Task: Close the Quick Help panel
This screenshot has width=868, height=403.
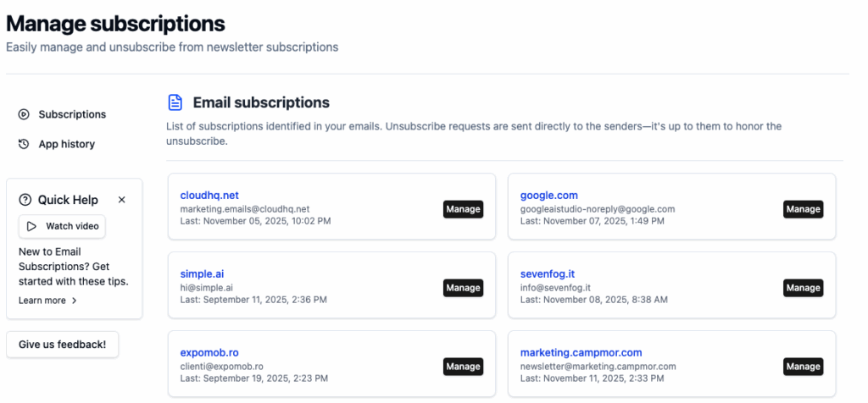Action: click(121, 200)
